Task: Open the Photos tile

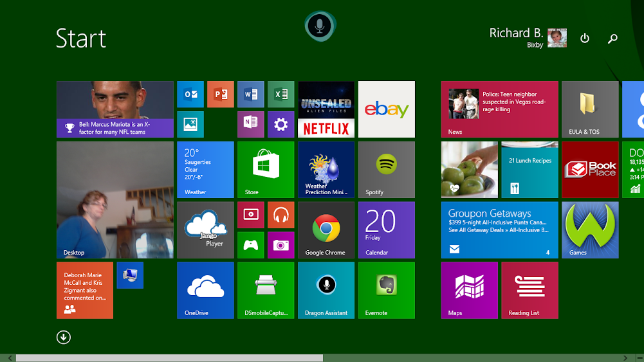Action: 190,124
